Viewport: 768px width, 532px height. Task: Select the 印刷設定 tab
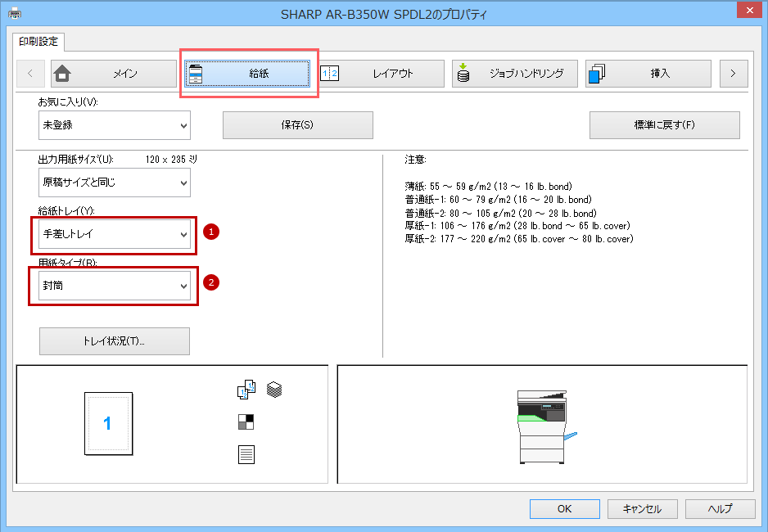point(38,42)
